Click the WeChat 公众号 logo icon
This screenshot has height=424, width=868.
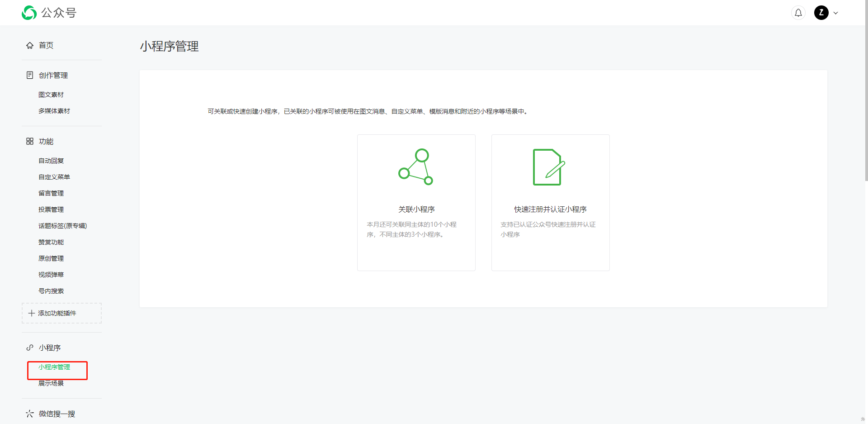pos(29,13)
